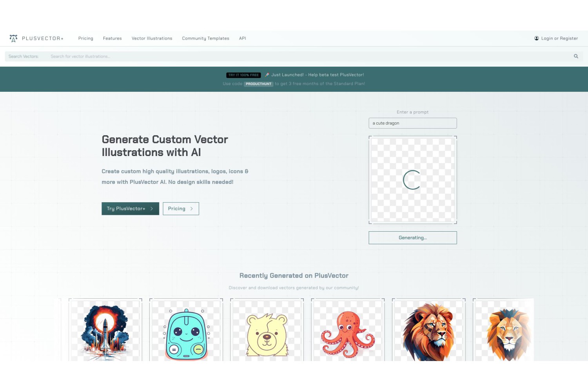The width and height of the screenshot is (588, 392).
Task: Open the red octopus vector thumbnail
Action: click(x=348, y=330)
